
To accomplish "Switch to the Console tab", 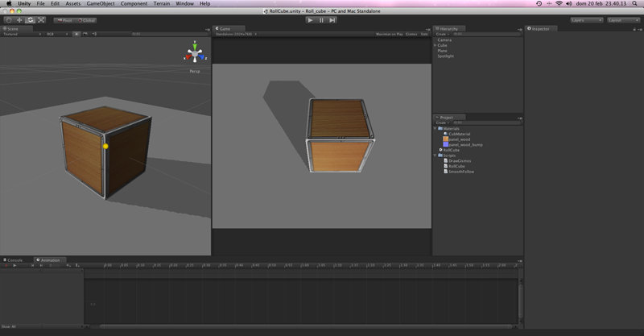I will tap(14, 260).
